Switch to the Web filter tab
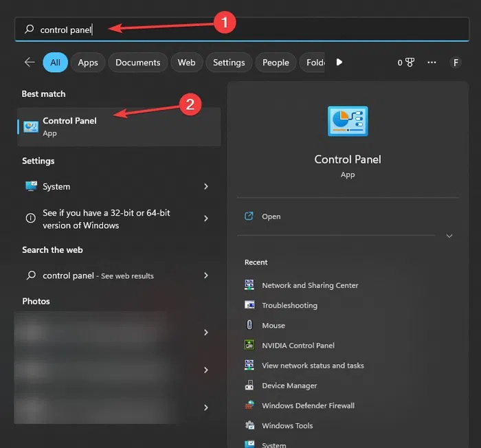 186,63
